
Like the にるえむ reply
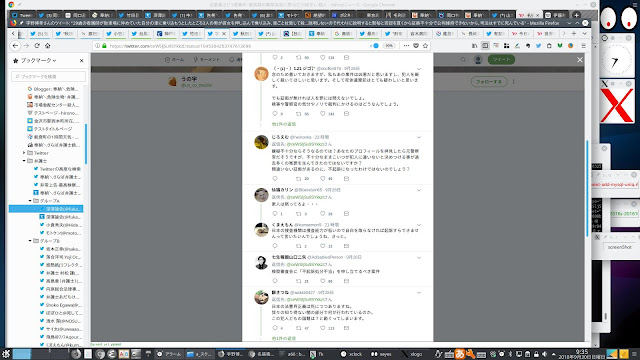point(322,178)
